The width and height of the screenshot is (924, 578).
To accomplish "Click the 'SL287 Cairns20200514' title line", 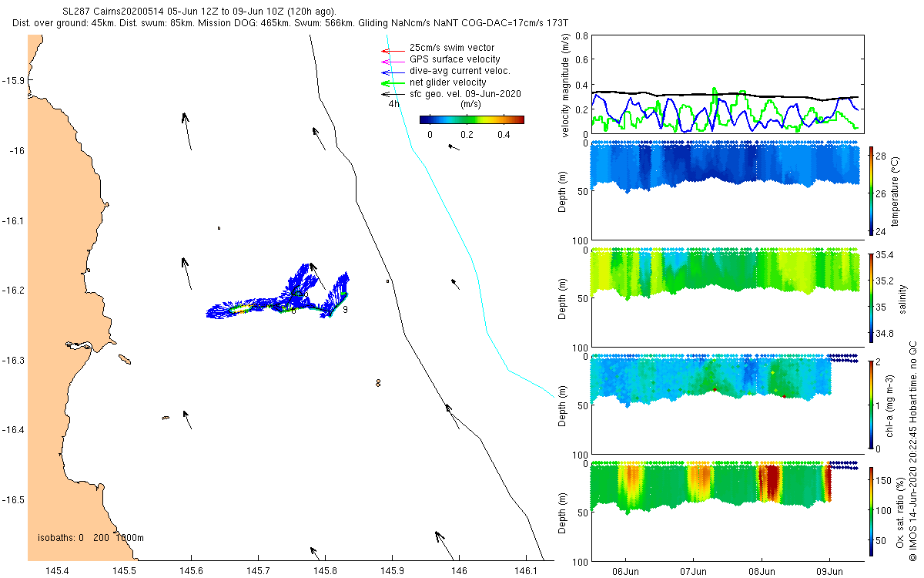I will (x=199, y=12).
